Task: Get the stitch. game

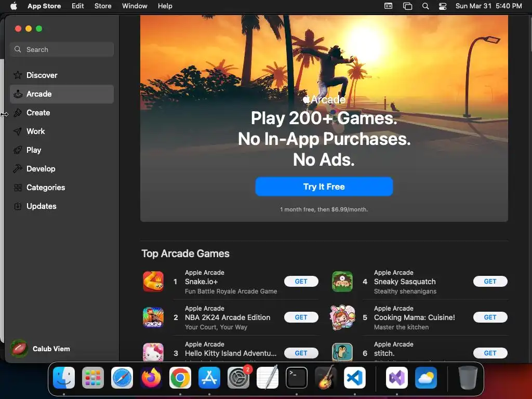Action: [x=490, y=353]
